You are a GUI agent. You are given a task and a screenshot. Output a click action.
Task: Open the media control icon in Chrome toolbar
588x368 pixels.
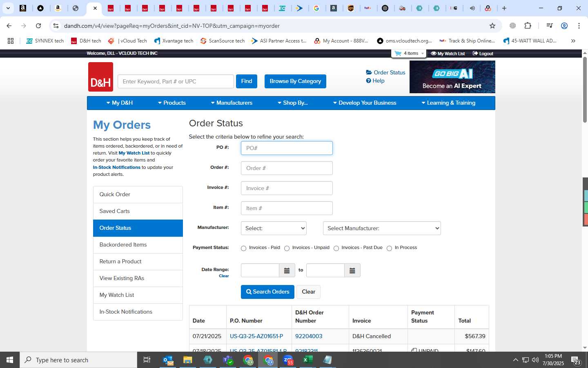click(x=550, y=26)
